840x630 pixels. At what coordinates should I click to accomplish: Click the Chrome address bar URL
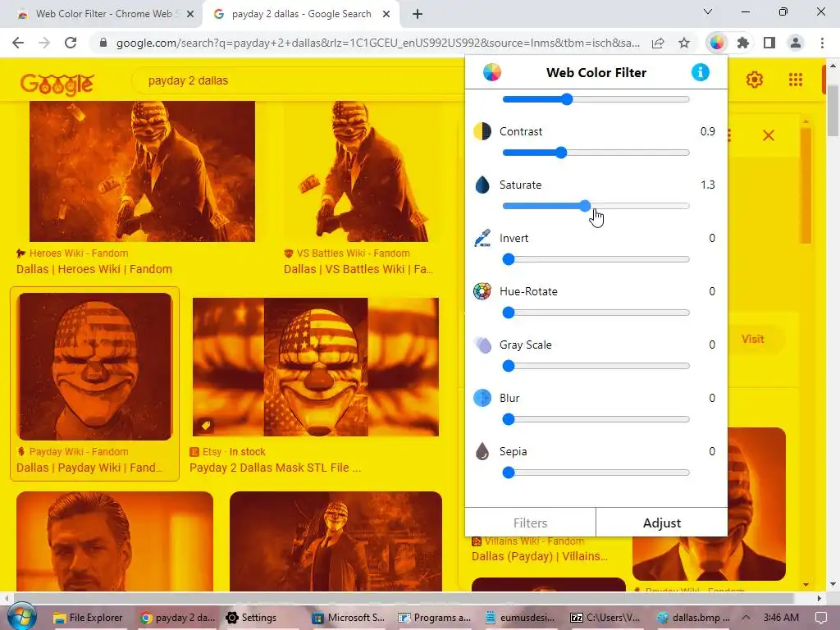[x=377, y=43]
